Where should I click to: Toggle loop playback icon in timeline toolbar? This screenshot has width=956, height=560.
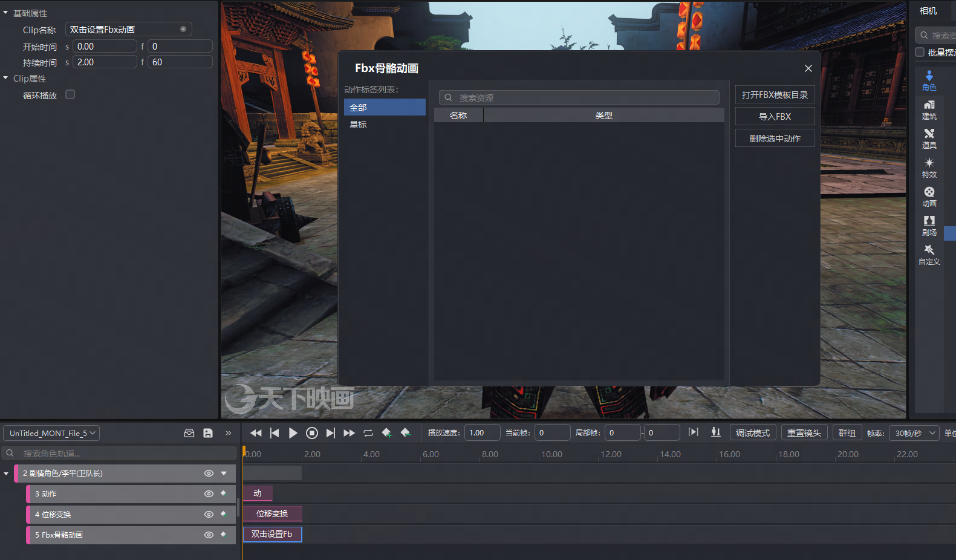tap(368, 433)
